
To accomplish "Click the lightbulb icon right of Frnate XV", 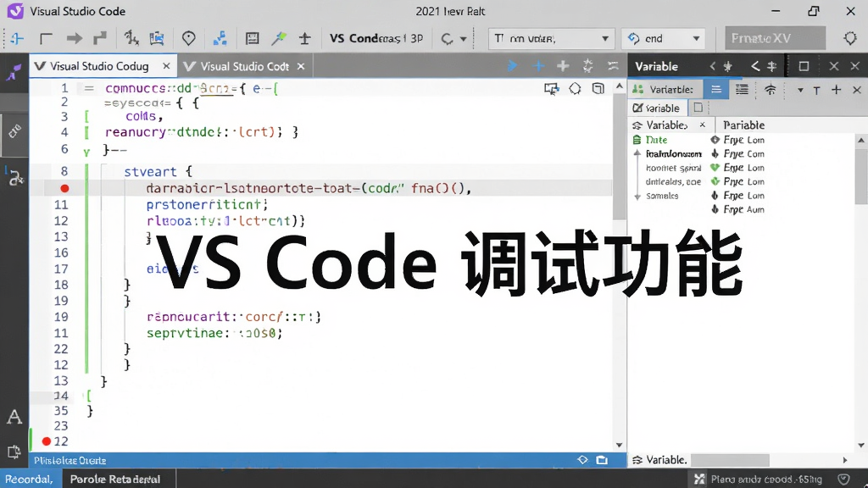I will pyautogui.click(x=849, y=38).
